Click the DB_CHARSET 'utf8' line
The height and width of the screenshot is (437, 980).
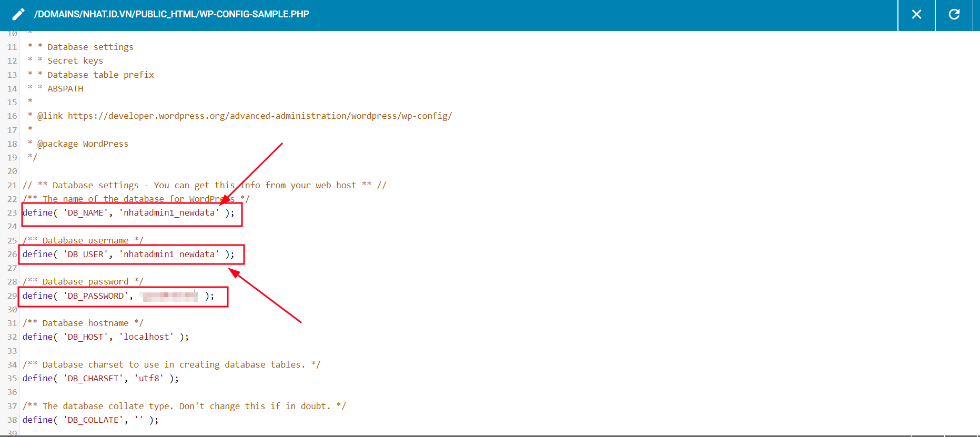click(x=100, y=379)
